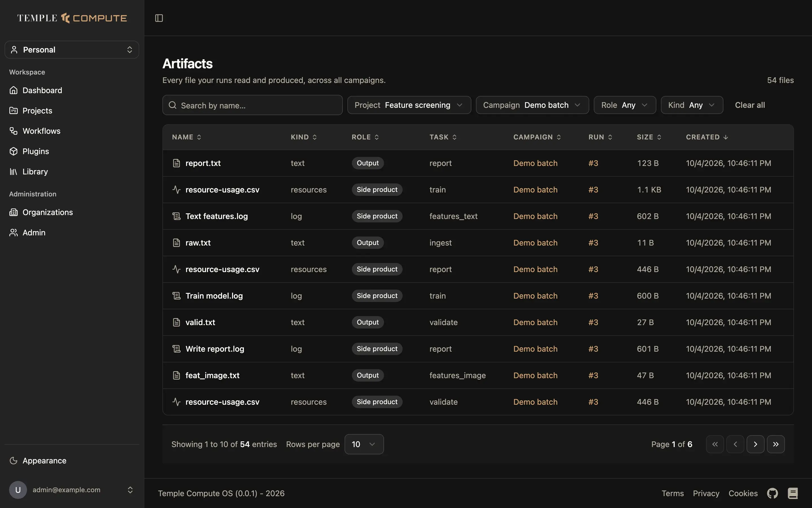Click the 54 files count

point(780,80)
